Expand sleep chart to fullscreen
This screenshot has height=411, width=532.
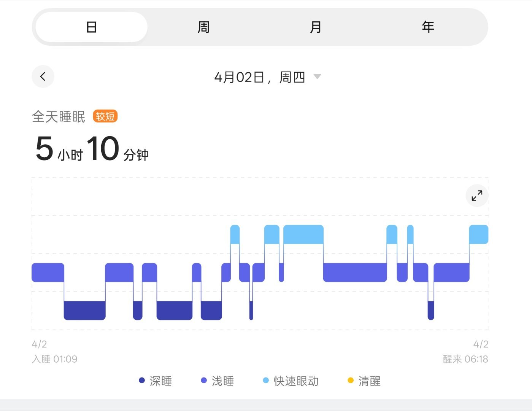(477, 196)
